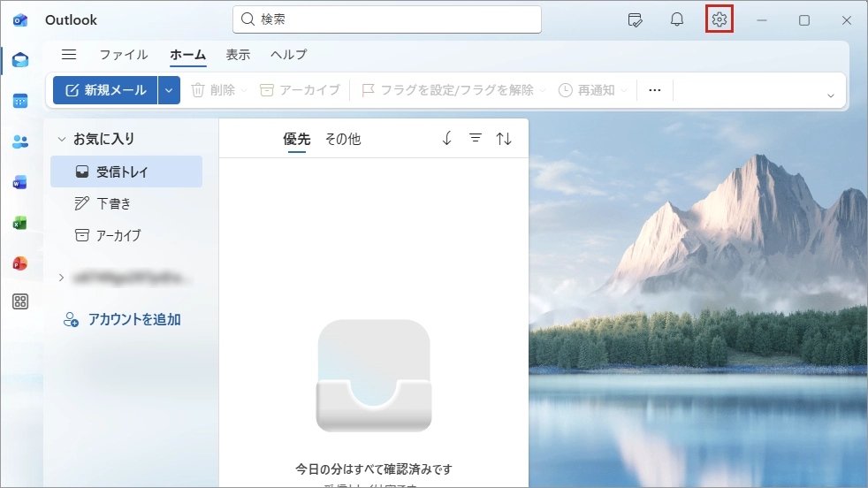The width and height of the screenshot is (868, 488).
Task: Open the Settings gear icon
Action: tap(720, 19)
